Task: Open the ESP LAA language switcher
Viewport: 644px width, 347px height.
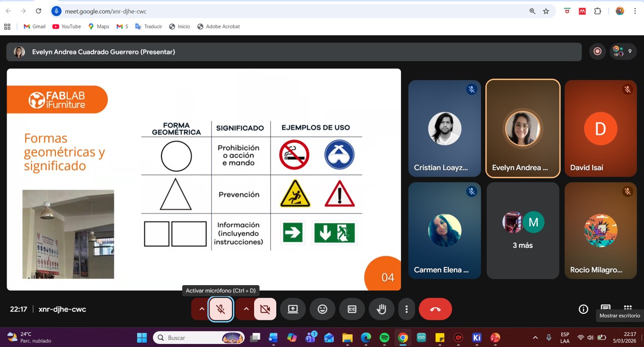Action: 565,337
